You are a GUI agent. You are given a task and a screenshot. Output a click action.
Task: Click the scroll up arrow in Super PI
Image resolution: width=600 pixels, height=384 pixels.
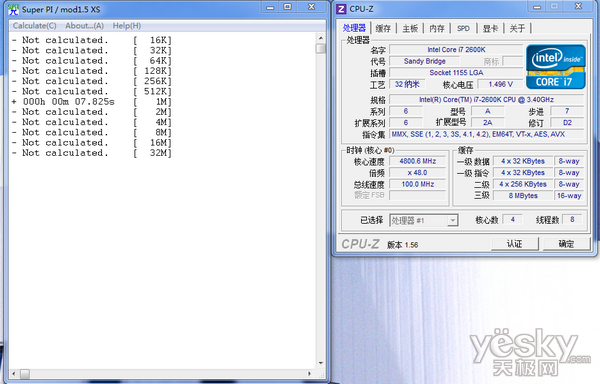coord(321,38)
